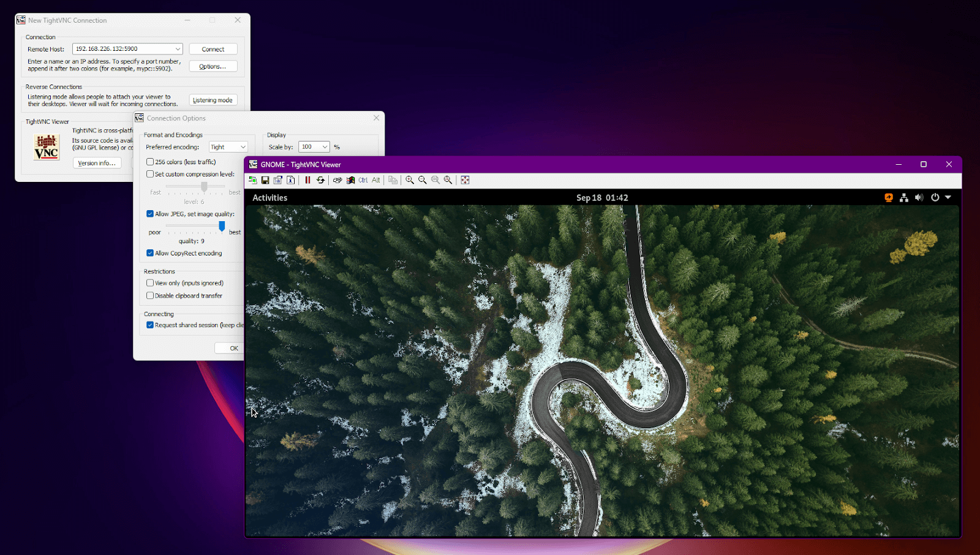Enable the 256 colors checkbox
Viewport: 980px width, 555px height.
click(x=150, y=162)
